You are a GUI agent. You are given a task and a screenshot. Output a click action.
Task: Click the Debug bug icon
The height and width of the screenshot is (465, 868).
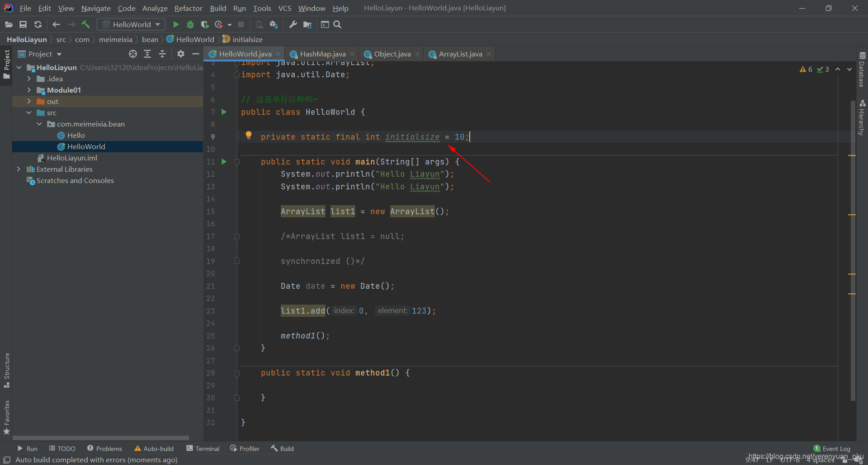tap(190, 24)
